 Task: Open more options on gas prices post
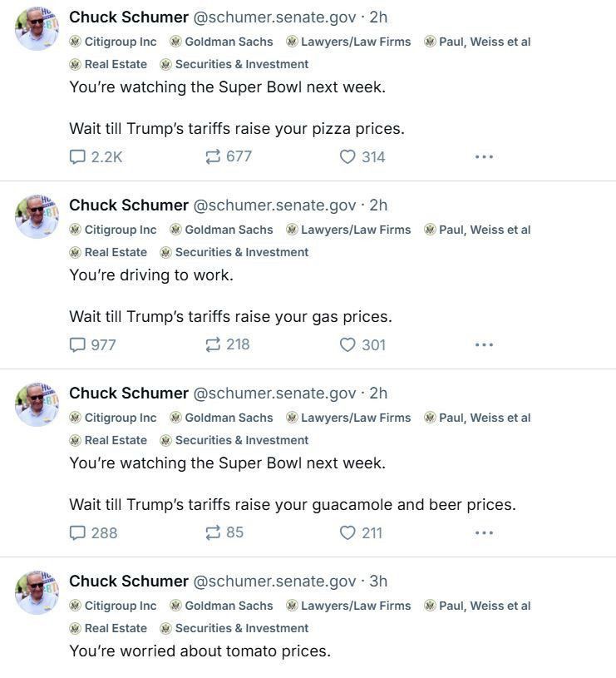coord(484,344)
